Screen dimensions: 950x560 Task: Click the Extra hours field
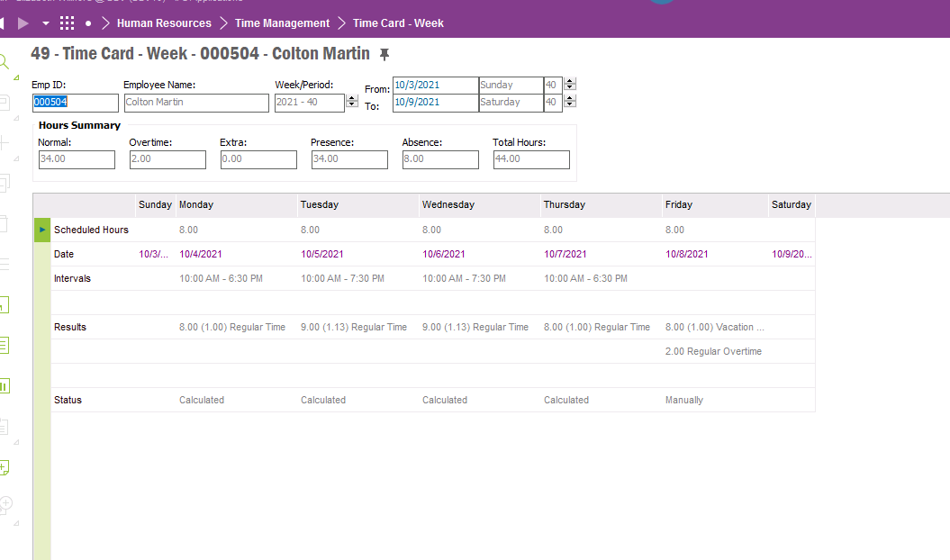coord(258,159)
